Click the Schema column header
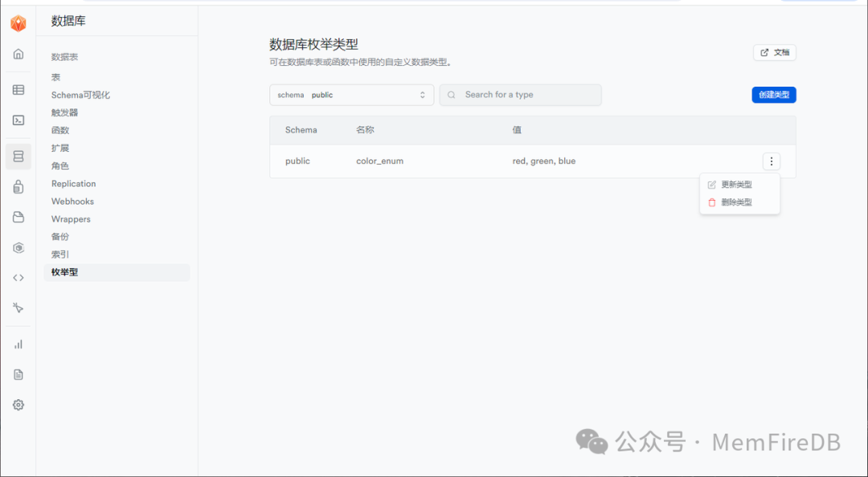This screenshot has height=477, width=868. point(301,130)
